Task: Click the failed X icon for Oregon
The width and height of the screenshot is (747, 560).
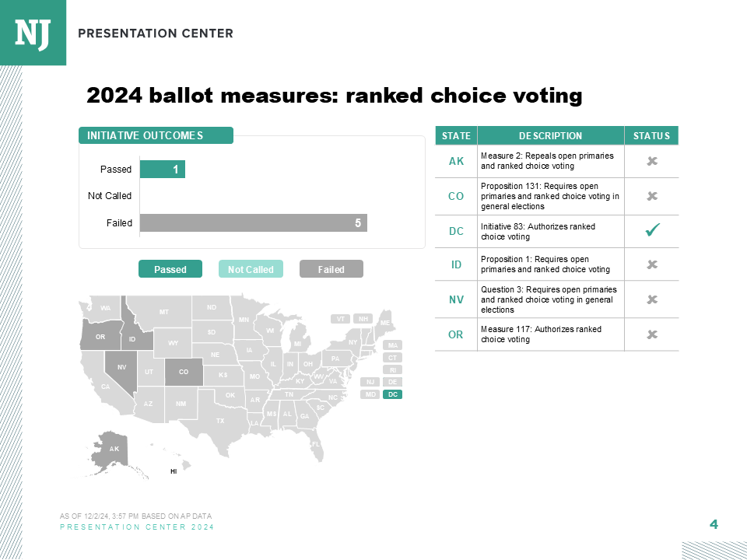Action: (652, 334)
